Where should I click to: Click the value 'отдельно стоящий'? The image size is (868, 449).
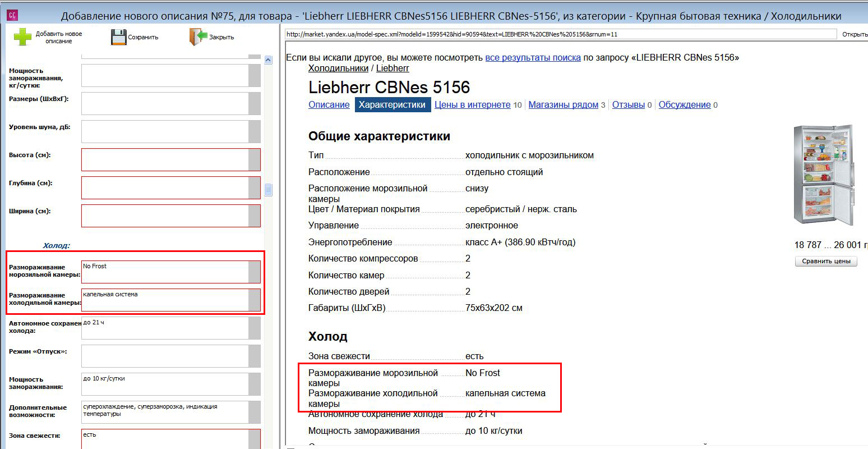tap(504, 172)
